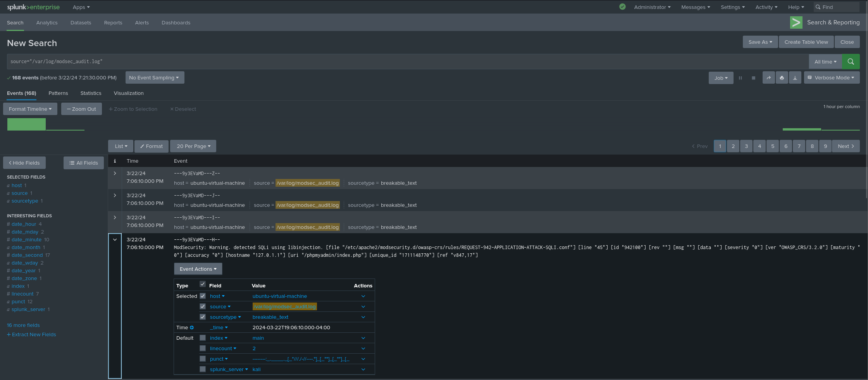Check the splunk_server field checkbox

(x=202, y=369)
